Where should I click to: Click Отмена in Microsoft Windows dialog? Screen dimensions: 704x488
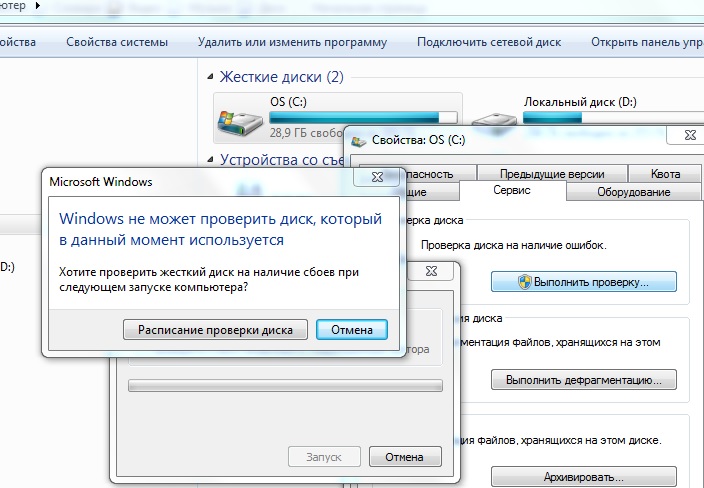click(x=352, y=330)
